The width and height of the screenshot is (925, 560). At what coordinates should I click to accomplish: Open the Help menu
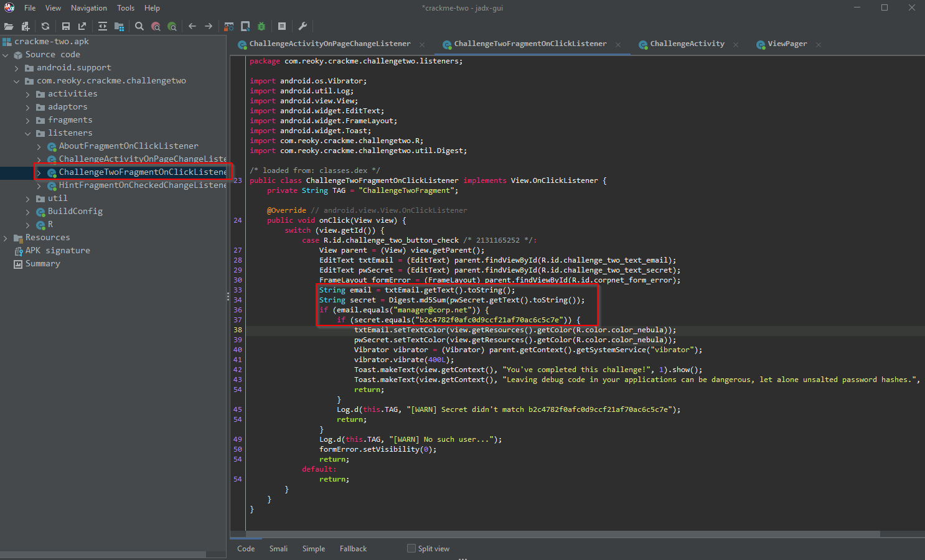152,8
